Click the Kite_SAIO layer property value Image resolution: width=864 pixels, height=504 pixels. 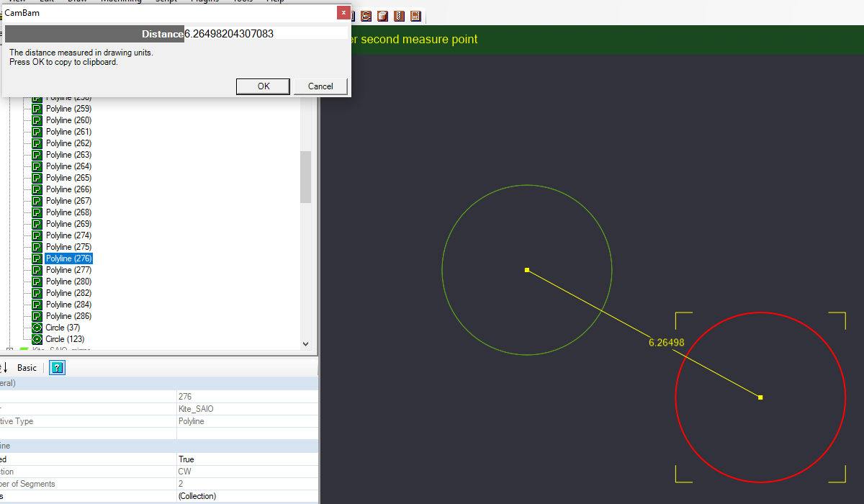pos(247,409)
